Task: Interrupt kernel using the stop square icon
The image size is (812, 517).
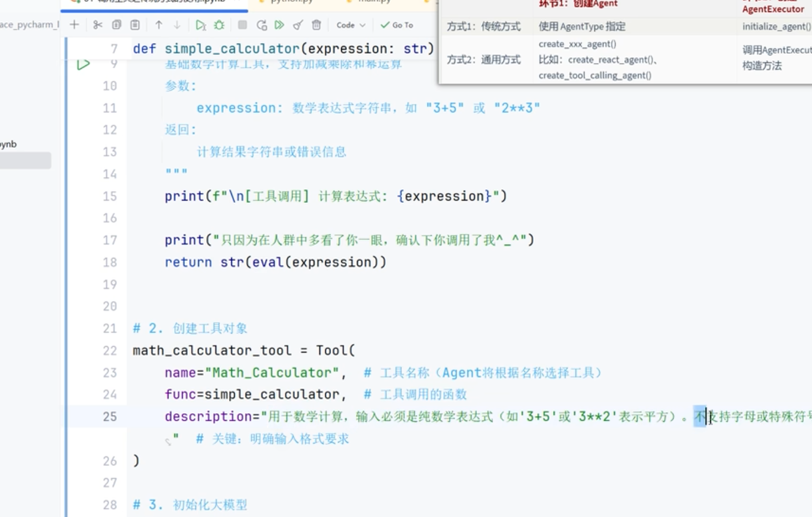Action: coord(242,25)
